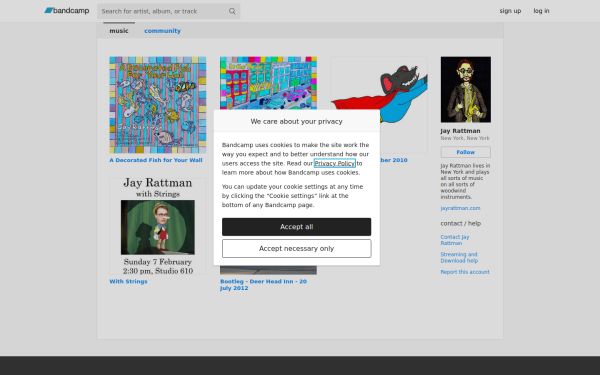Open the city street album cover

(x=268, y=83)
